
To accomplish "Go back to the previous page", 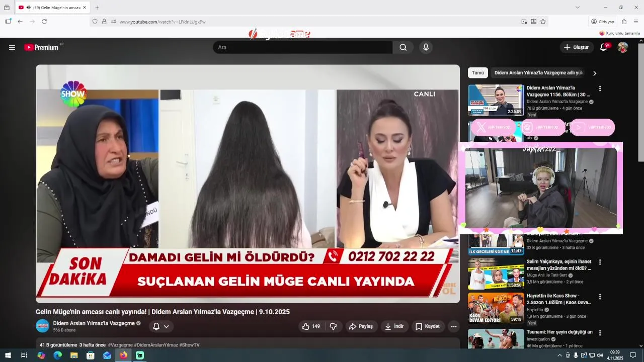I will coord(20,22).
